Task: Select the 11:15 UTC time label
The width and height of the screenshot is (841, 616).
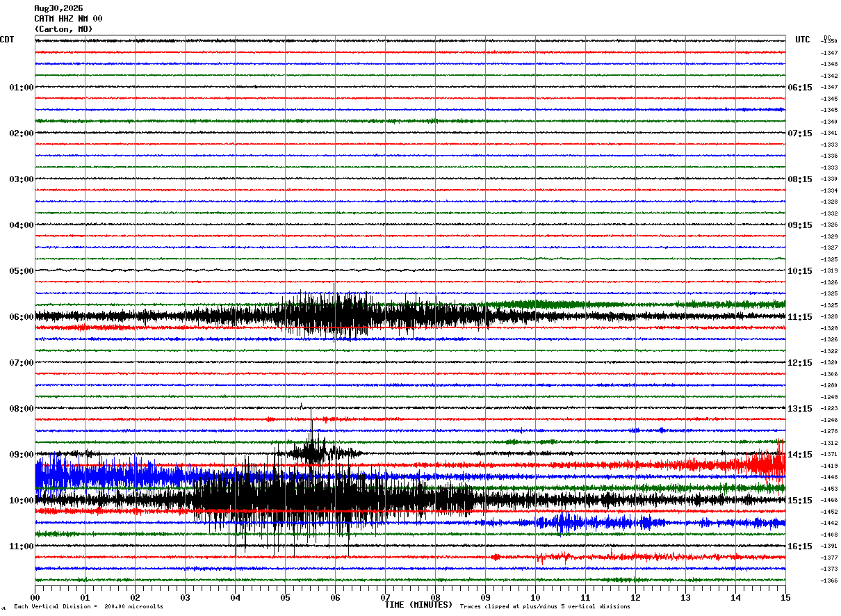Action: (799, 317)
